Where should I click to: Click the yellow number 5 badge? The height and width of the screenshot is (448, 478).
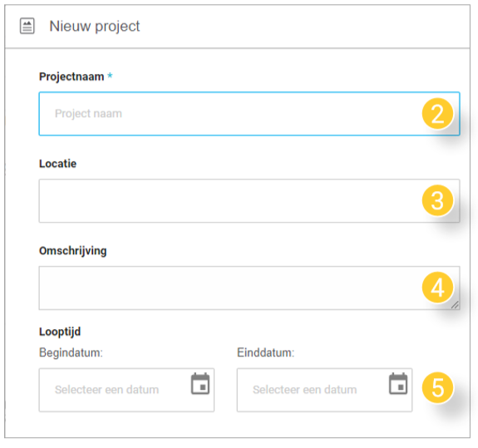pyautogui.click(x=438, y=387)
